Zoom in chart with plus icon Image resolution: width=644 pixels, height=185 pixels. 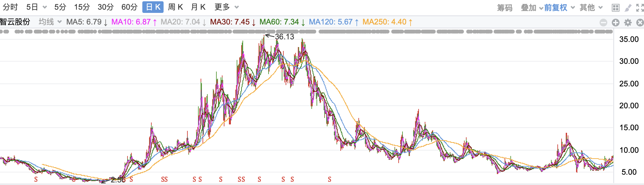pyautogui.click(x=616, y=22)
